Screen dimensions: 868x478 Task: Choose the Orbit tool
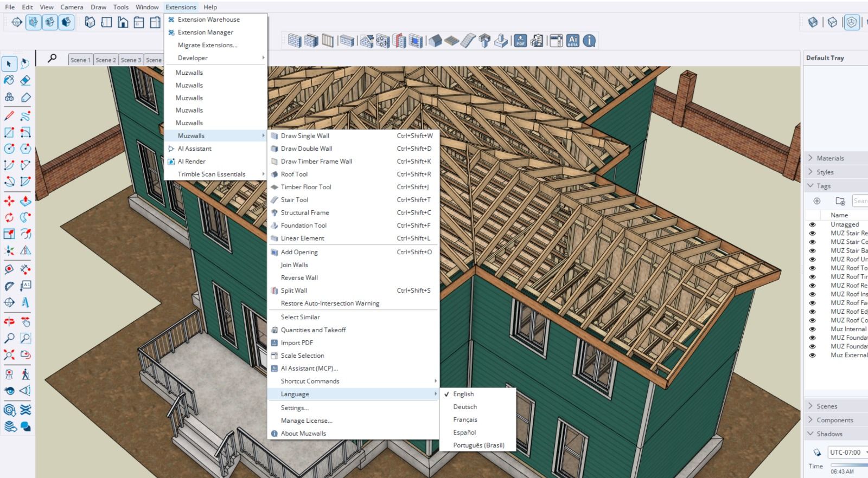pyautogui.click(x=9, y=322)
